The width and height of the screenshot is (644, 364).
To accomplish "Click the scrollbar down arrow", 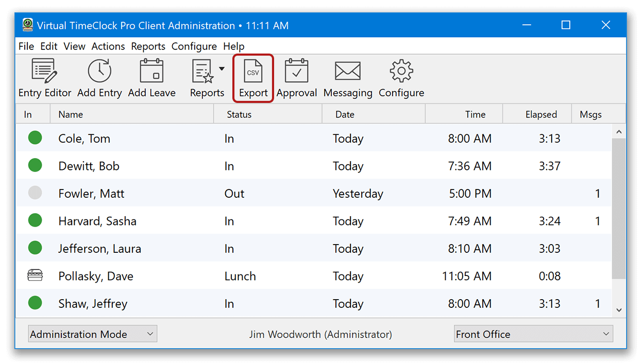I will [620, 309].
